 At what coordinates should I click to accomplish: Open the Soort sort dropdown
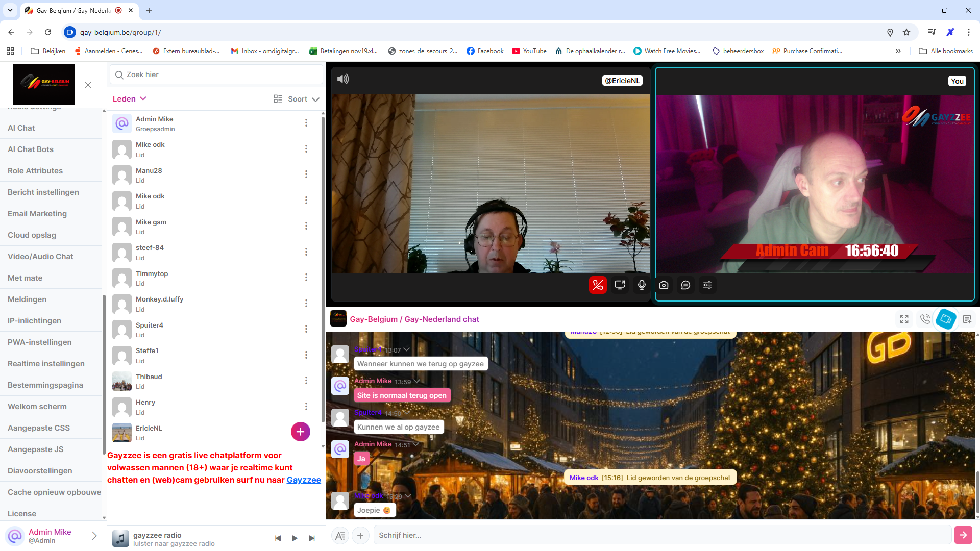tap(303, 99)
